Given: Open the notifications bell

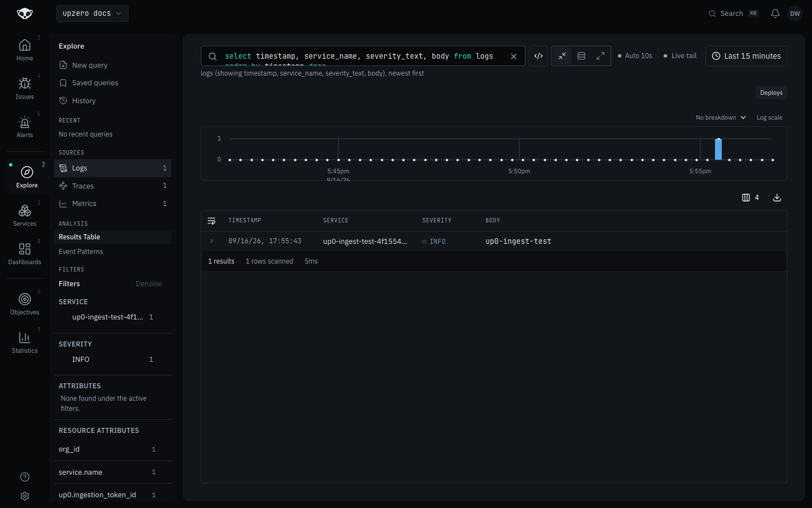Looking at the screenshot, I should 775,14.
